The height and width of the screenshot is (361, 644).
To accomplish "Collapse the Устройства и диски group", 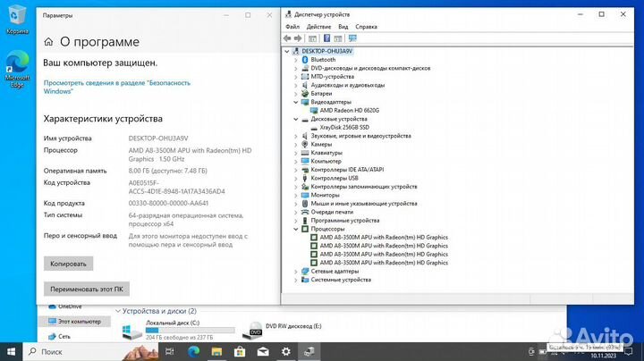I will click(118, 311).
